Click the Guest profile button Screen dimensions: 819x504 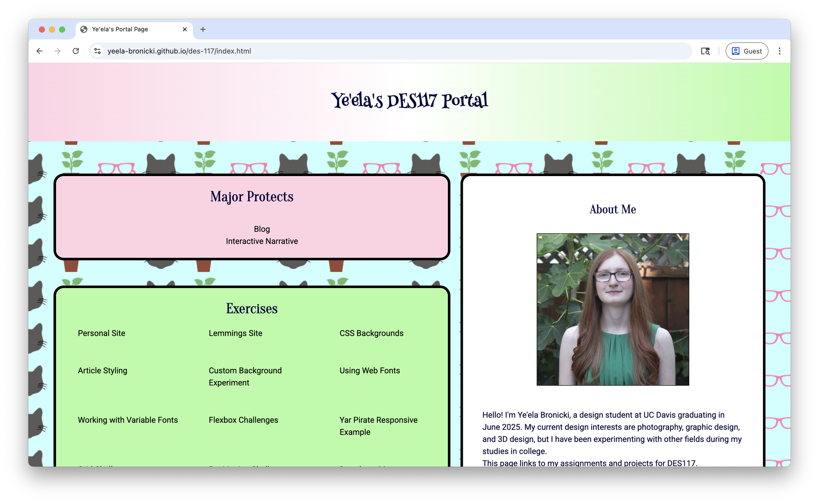pos(747,51)
